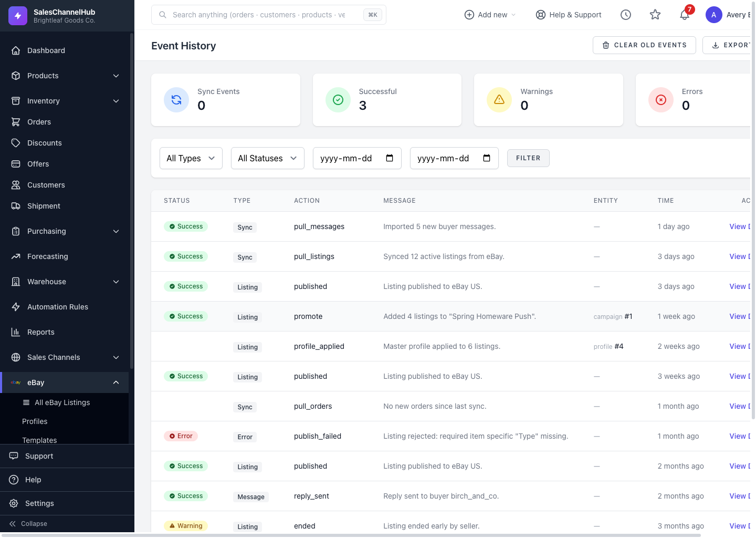Open Orders cart icon
The image size is (756, 538).
coord(16,122)
